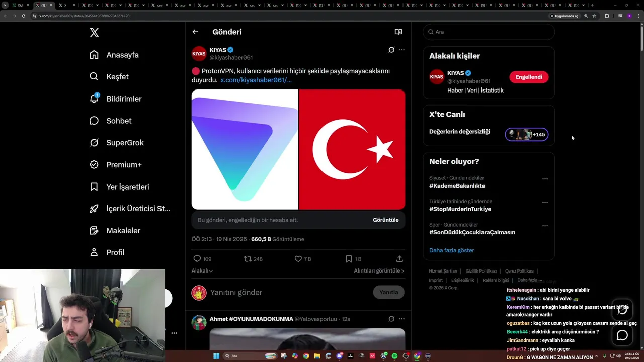
Task: Open more options for #SonDüdükÇocuklaraÇalmasın trend
Action: coord(545,226)
